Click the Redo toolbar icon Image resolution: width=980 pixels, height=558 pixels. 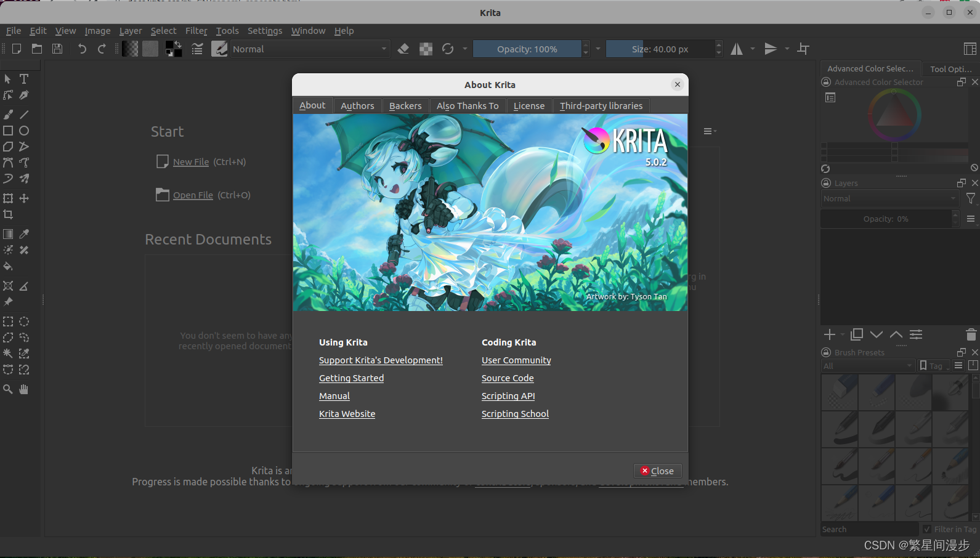(x=102, y=49)
